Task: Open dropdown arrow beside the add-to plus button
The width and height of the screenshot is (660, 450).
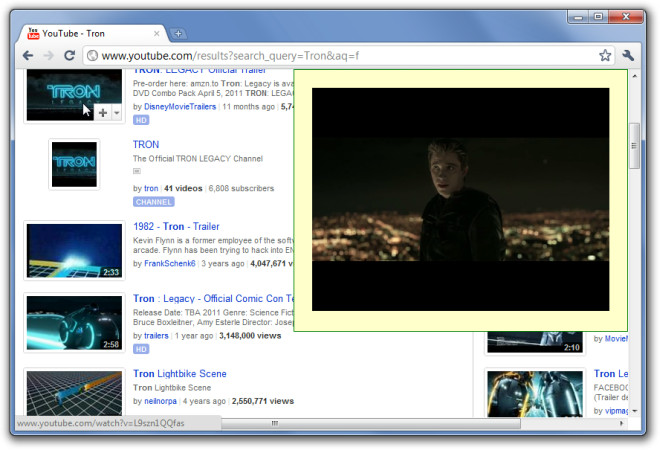Action: (117, 112)
